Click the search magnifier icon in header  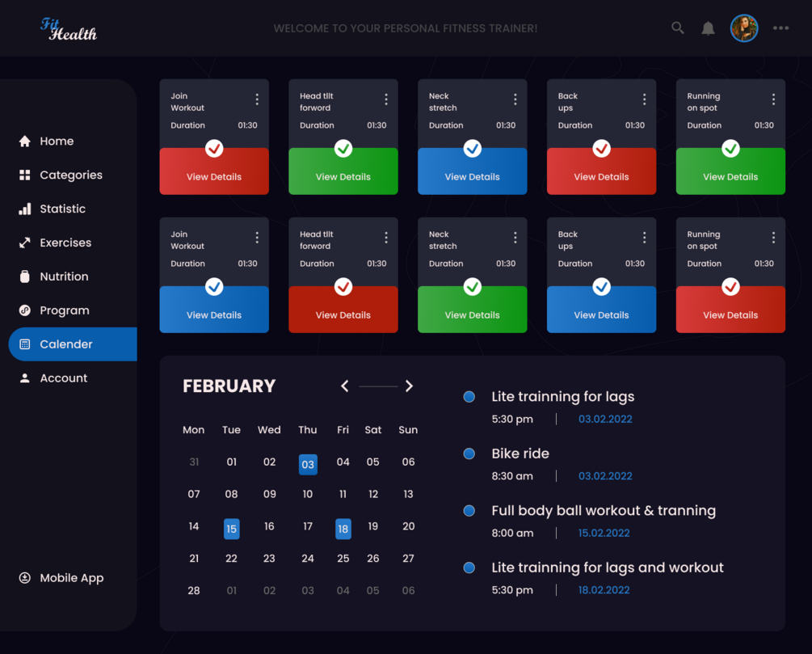677,28
